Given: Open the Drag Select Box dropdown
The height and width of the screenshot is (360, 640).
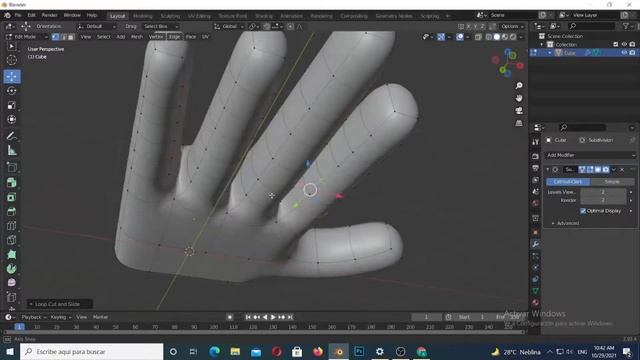Looking at the screenshot, I should 161,26.
